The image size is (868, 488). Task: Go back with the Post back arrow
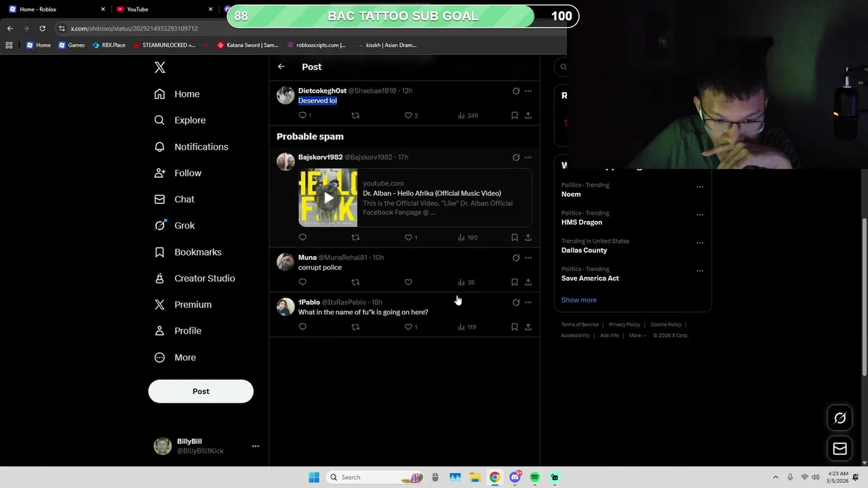281,66
